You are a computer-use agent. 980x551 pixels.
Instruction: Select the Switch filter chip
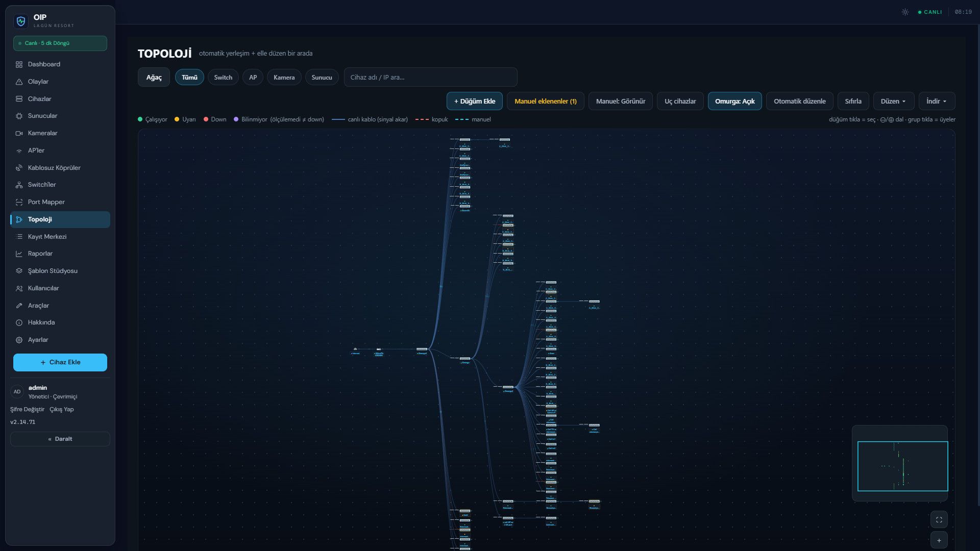(x=223, y=77)
